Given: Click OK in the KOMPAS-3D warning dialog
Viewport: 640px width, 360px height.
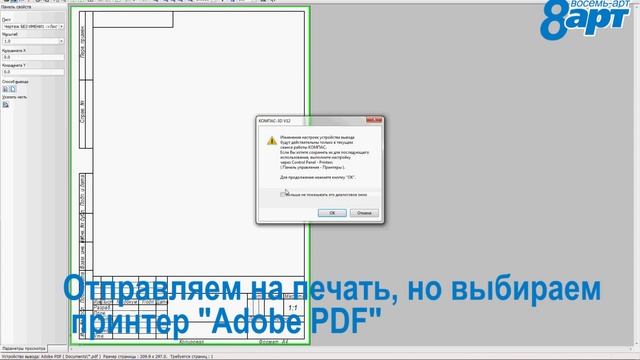Looking at the screenshot, I should [x=332, y=213].
